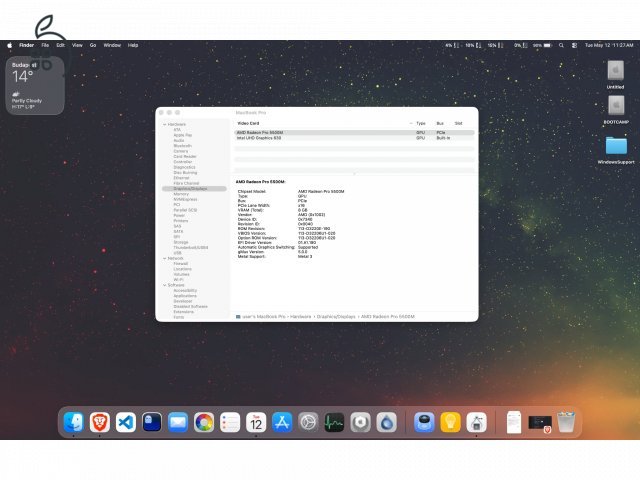Click Hardware in the path bar

coord(300,317)
